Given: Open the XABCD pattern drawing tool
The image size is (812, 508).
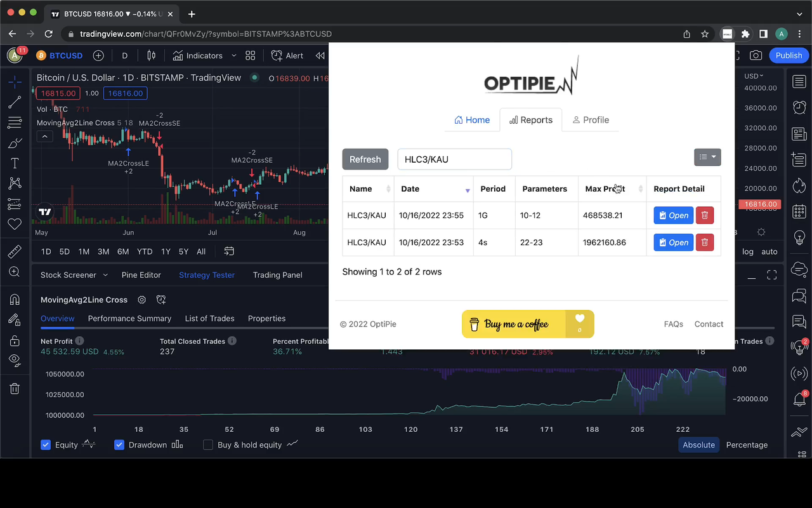Looking at the screenshot, I should click(15, 184).
